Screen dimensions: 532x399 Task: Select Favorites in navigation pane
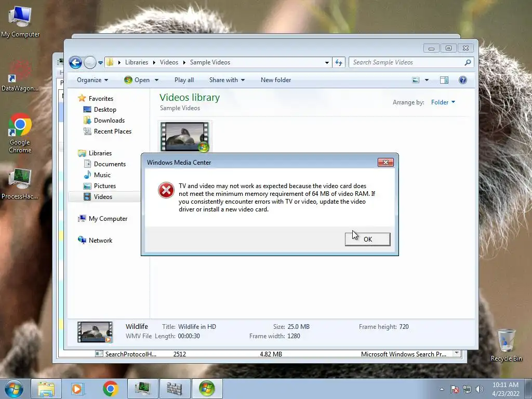[x=101, y=98]
